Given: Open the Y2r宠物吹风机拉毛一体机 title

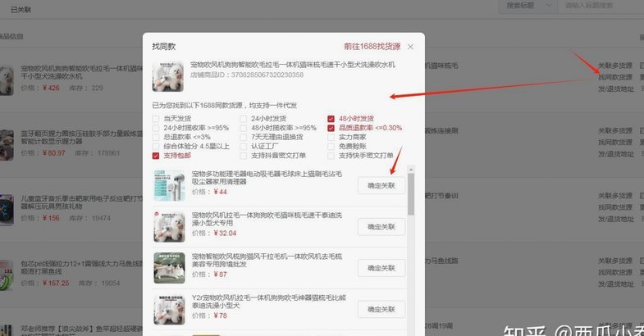Looking at the screenshot, I should tap(268, 302).
